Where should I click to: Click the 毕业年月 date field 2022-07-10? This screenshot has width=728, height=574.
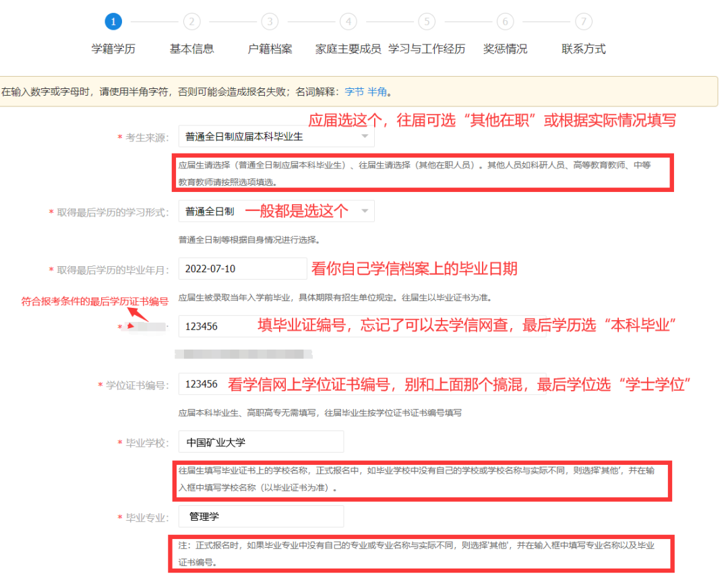coord(243,268)
